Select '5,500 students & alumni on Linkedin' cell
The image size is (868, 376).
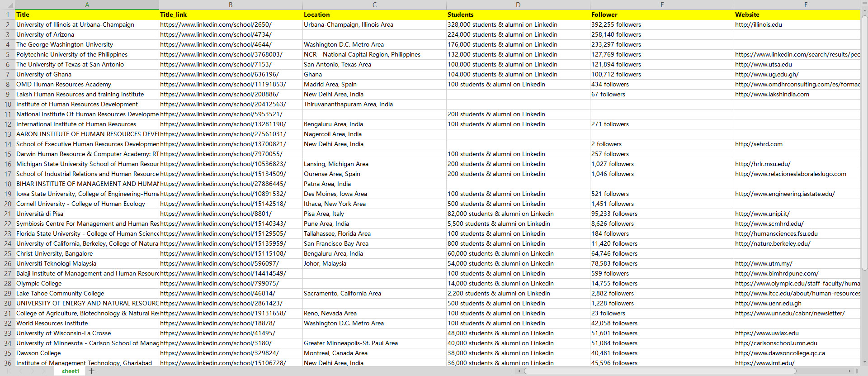(519, 224)
